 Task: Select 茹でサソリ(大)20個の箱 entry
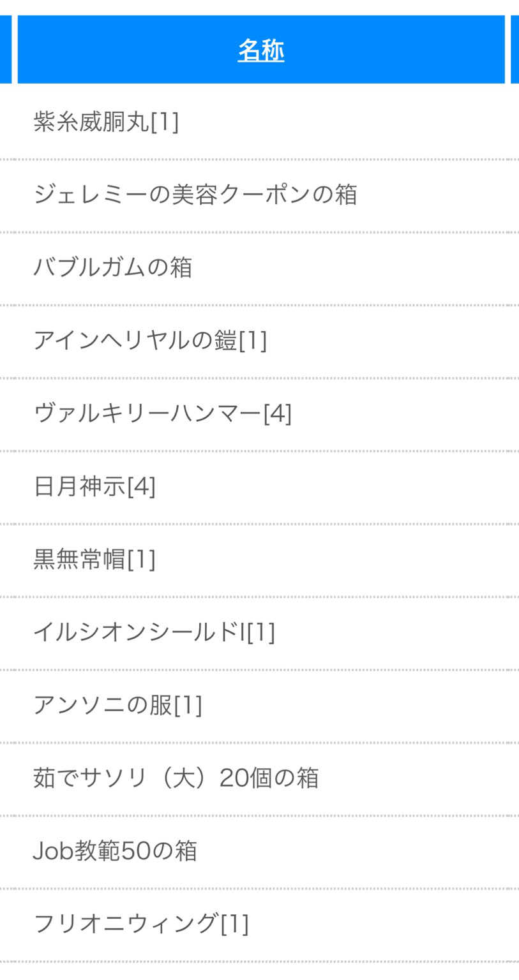click(176, 778)
